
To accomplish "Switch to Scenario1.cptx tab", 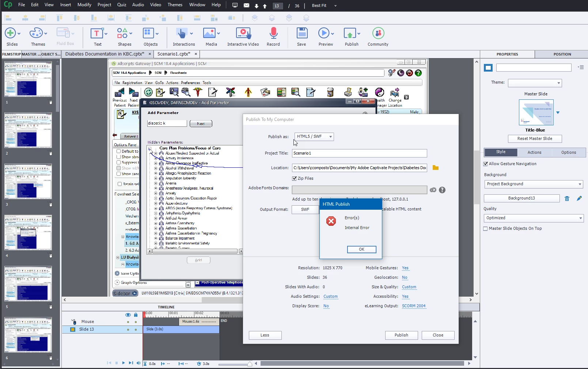I will [x=174, y=54].
